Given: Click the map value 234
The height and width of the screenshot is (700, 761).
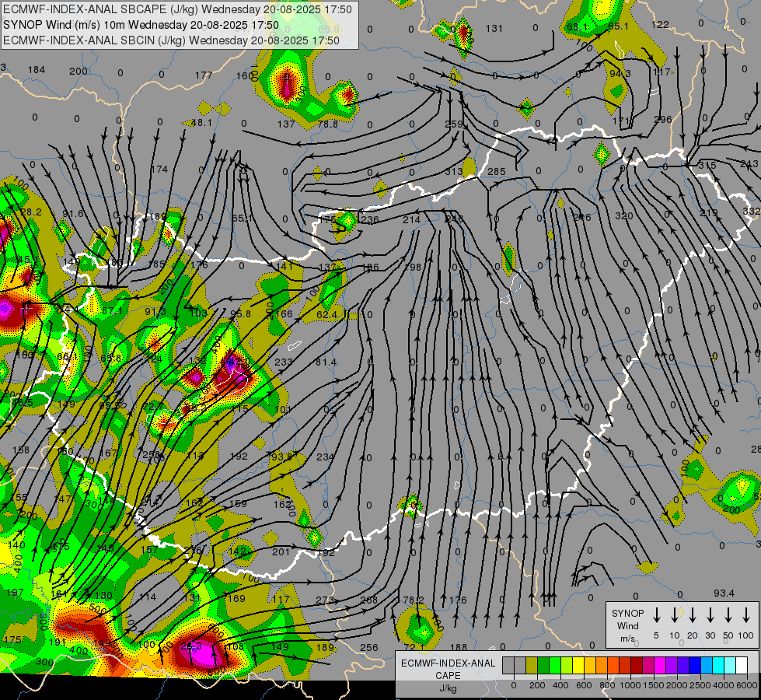Looking at the screenshot, I should tap(325, 457).
